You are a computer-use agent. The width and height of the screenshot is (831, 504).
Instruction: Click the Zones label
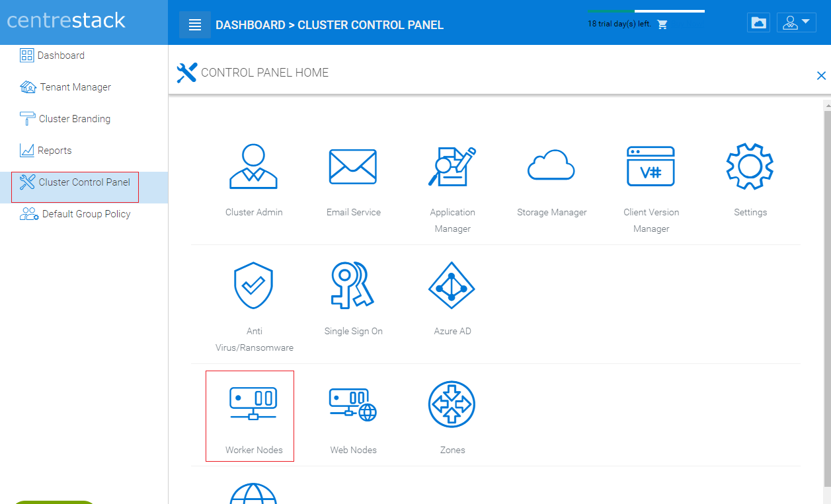453,450
